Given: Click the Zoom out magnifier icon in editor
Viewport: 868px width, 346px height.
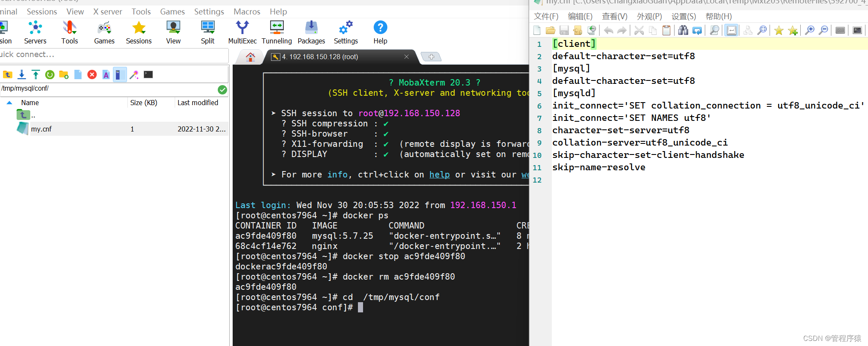Looking at the screenshot, I should click(x=824, y=30).
